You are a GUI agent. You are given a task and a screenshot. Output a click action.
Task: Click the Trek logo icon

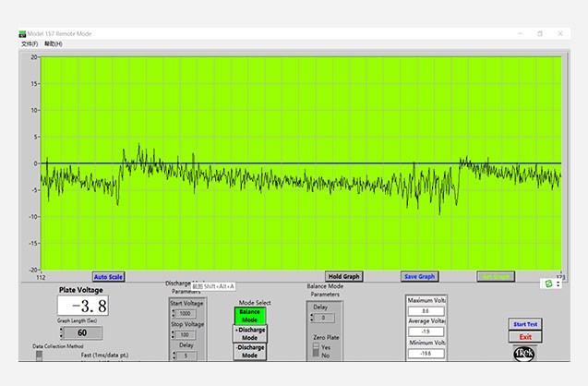tap(525, 354)
